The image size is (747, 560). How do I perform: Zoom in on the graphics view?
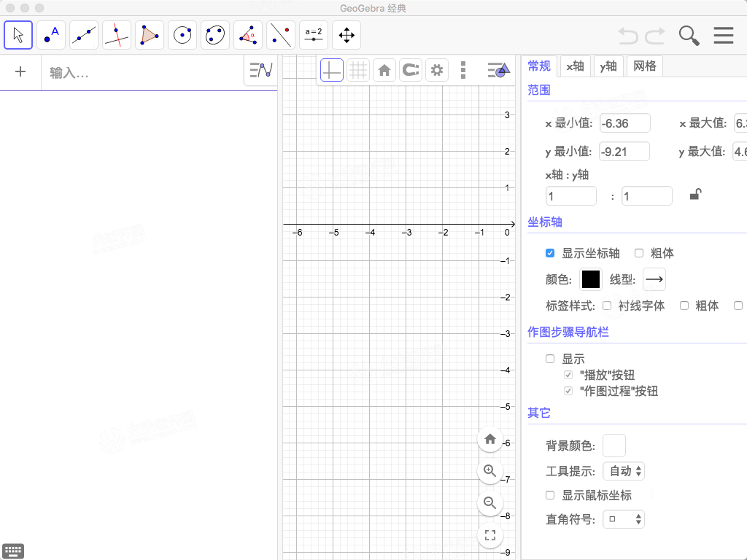click(x=489, y=471)
